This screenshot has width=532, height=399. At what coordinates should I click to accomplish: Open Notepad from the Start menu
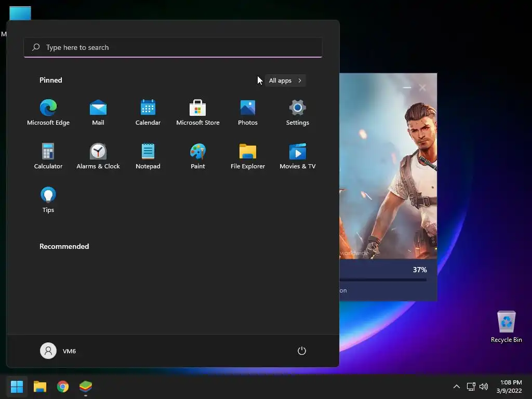148,156
